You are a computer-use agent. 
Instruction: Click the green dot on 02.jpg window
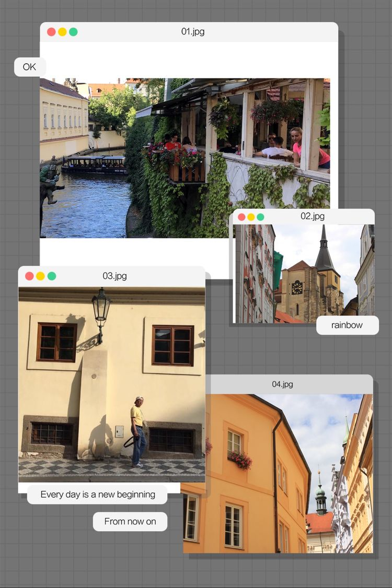click(260, 217)
